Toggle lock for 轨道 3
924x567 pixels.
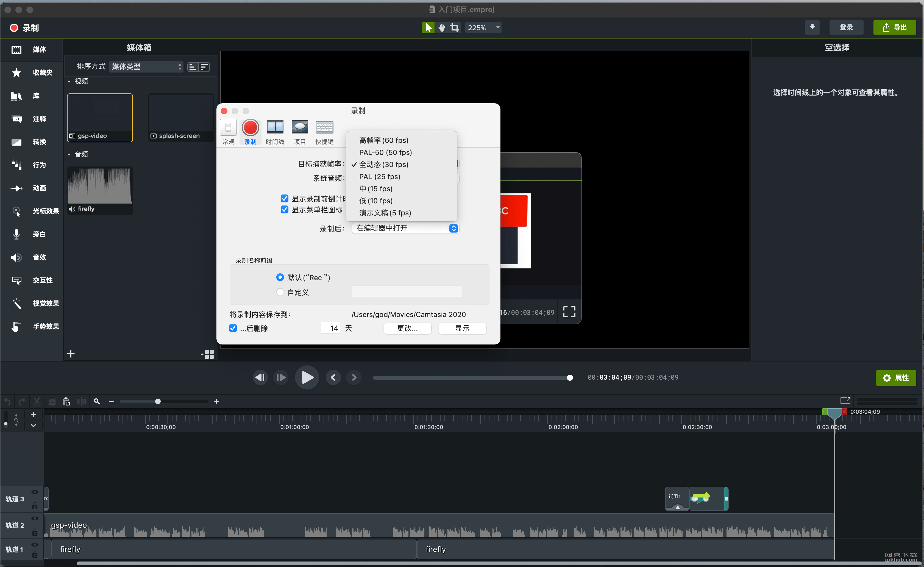tap(35, 505)
